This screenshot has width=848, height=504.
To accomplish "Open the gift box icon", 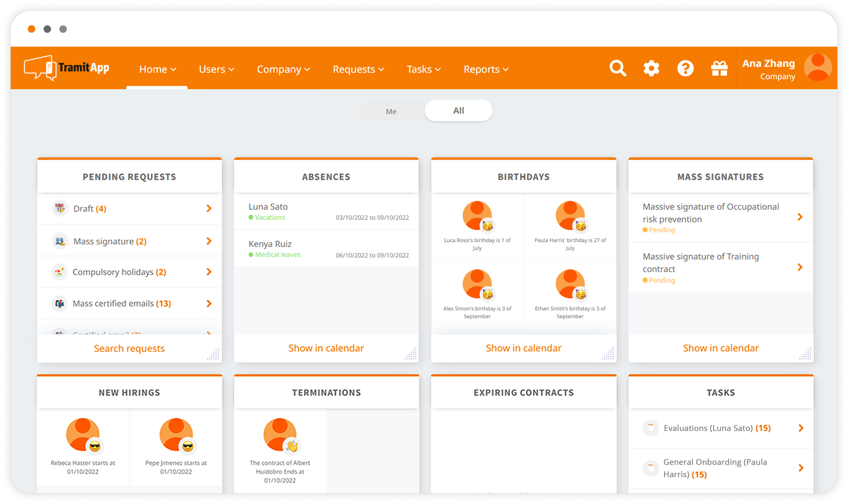I will (x=719, y=68).
